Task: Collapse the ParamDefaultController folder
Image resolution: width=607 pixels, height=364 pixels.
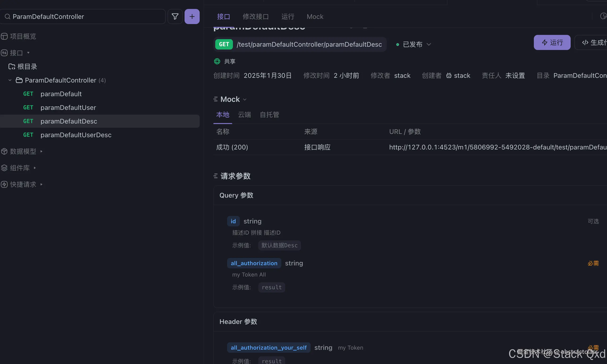Action: pos(10,80)
